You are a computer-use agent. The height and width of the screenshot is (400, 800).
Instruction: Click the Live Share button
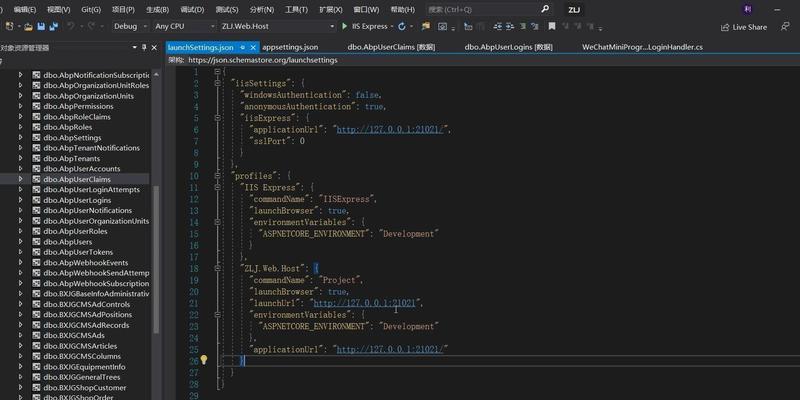pos(744,27)
